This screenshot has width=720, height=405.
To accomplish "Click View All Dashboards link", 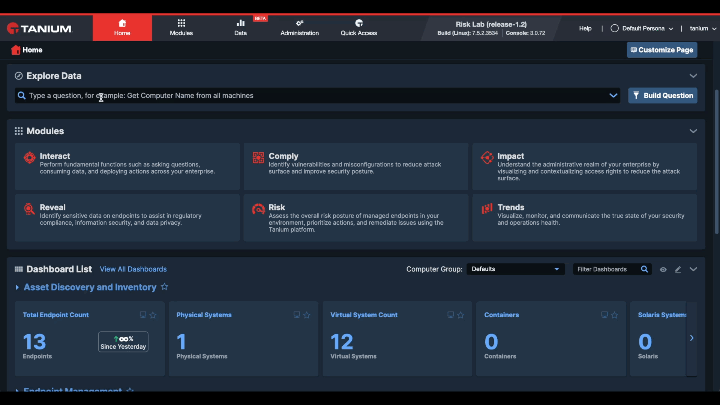I will coord(133,269).
